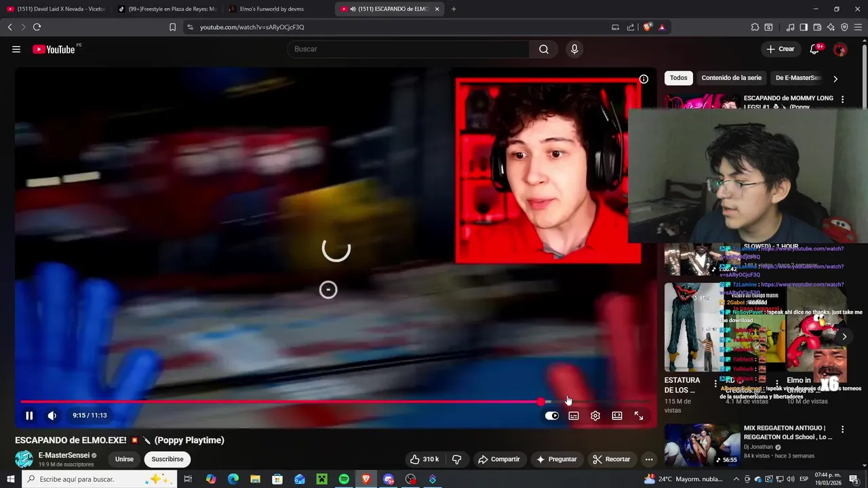
Task: Open the video info card icon
Action: coord(644,79)
